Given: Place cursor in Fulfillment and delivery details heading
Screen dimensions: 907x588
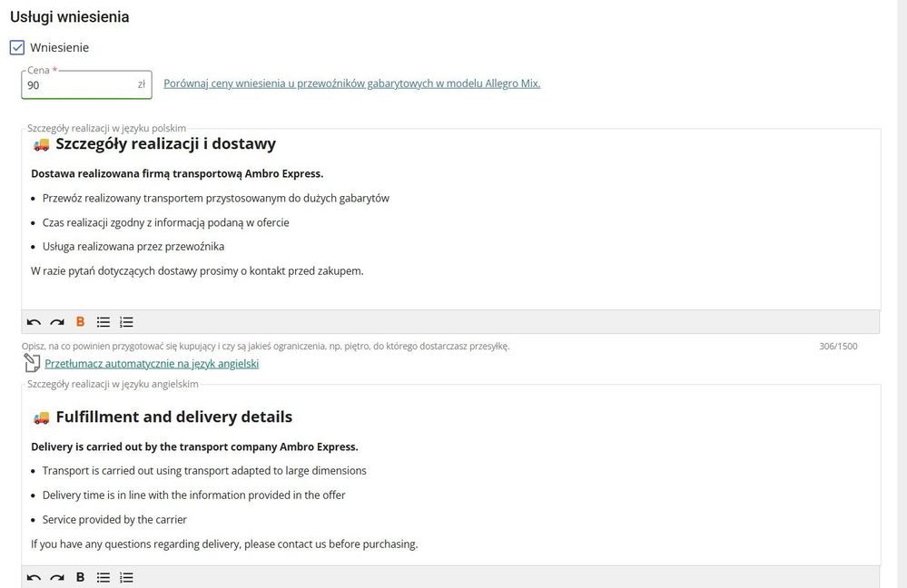Looking at the screenshot, I should click(173, 417).
